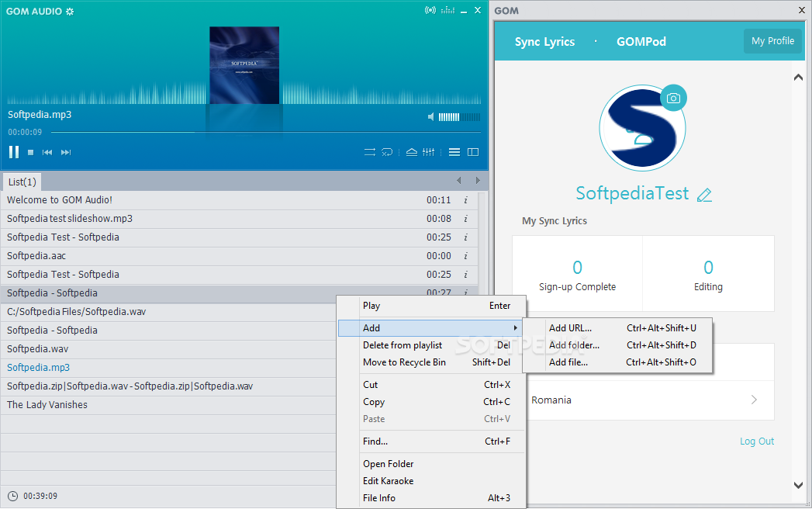Click the Softpedia album art thumbnail
The height and width of the screenshot is (509, 812).
244,65
